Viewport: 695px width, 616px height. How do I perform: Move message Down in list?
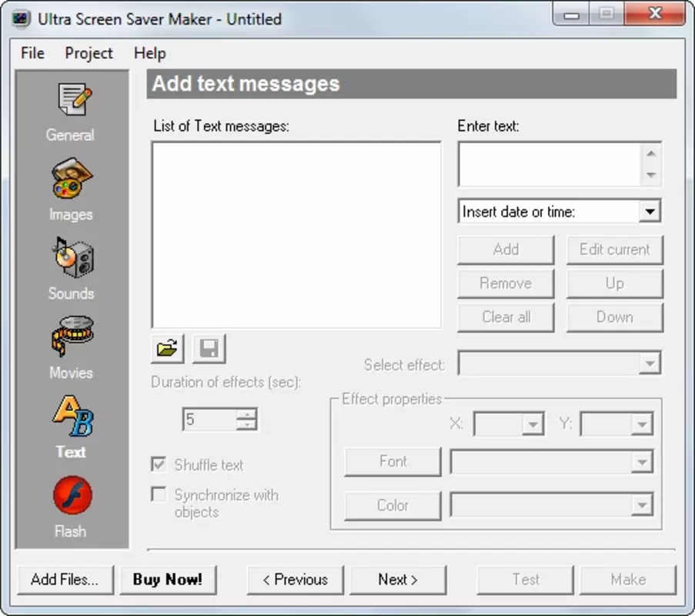coord(615,317)
